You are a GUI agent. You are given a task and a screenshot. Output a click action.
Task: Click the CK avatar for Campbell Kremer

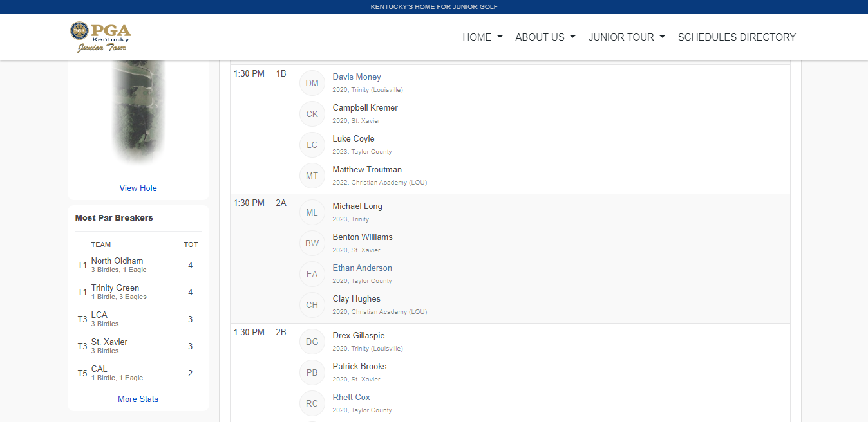click(x=312, y=114)
